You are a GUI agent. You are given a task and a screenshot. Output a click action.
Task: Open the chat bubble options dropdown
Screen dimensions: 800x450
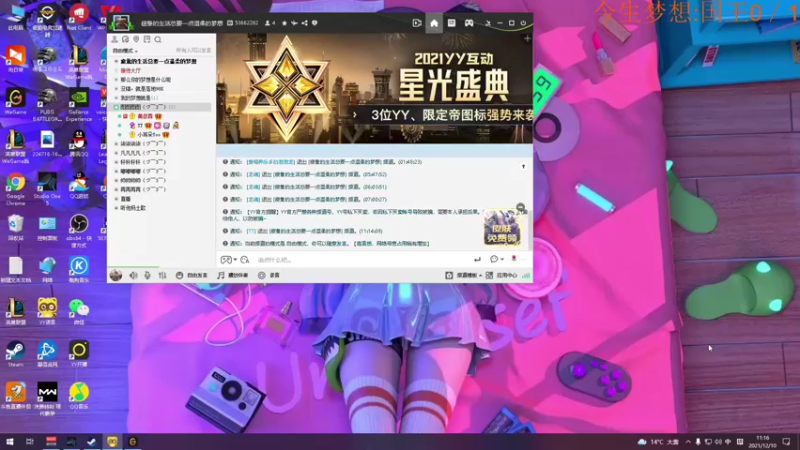point(496,259)
